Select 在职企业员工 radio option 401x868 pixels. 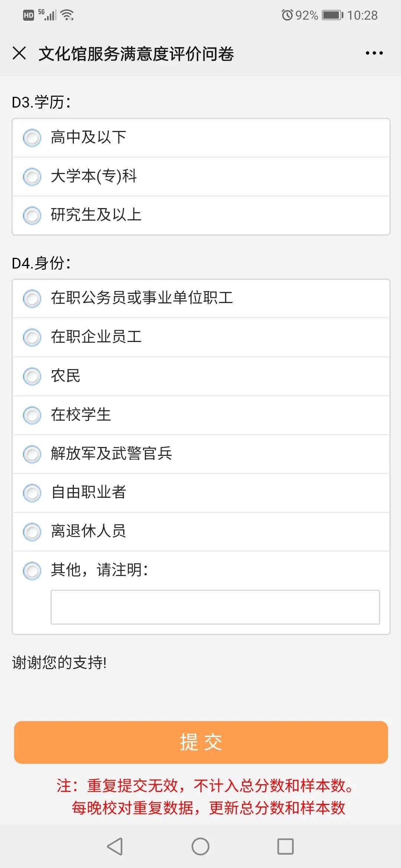tap(32, 338)
